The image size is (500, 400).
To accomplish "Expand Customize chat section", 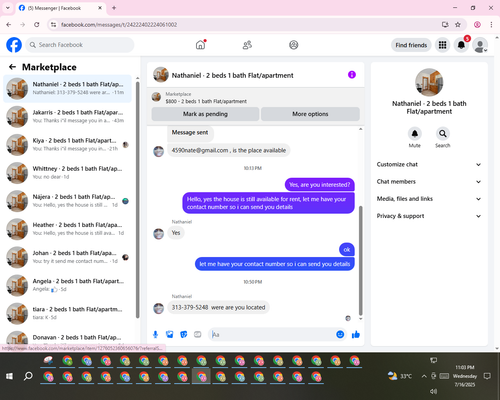I will (429, 164).
